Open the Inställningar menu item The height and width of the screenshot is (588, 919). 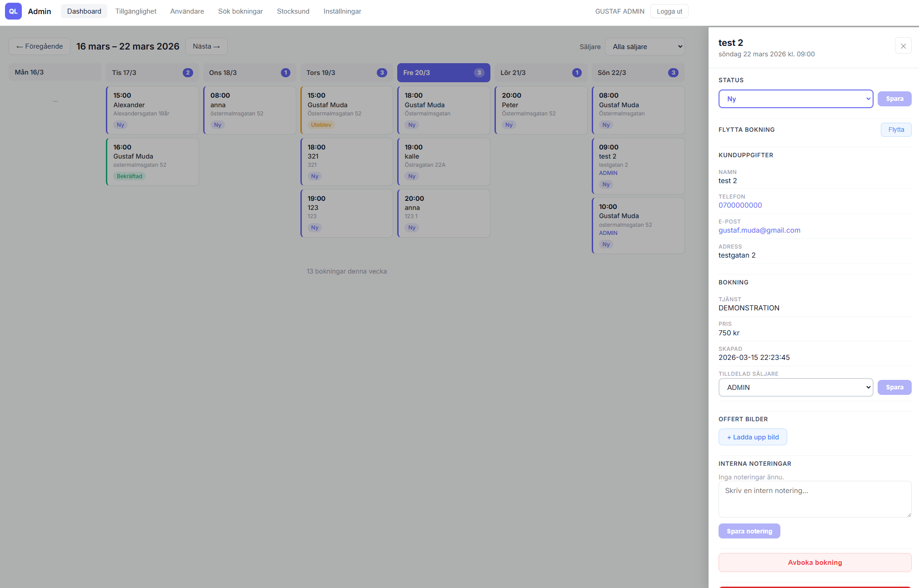point(342,11)
